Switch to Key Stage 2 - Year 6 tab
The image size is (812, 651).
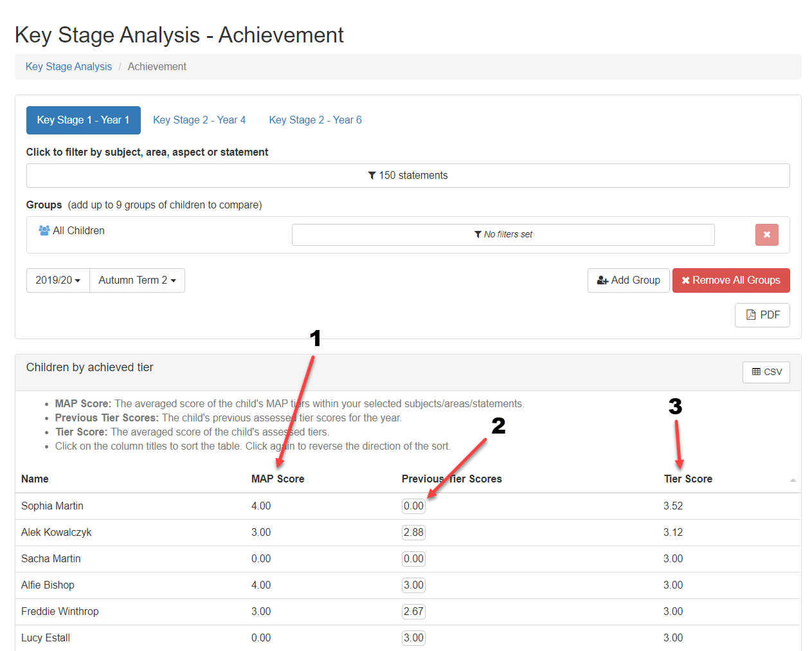tap(315, 120)
